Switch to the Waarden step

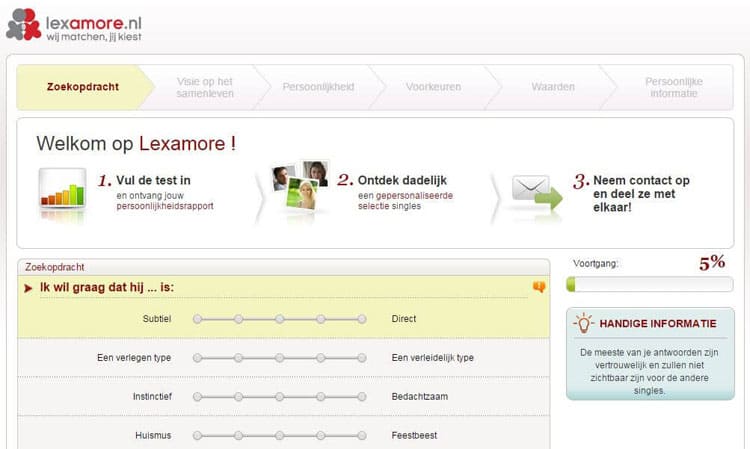click(553, 87)
